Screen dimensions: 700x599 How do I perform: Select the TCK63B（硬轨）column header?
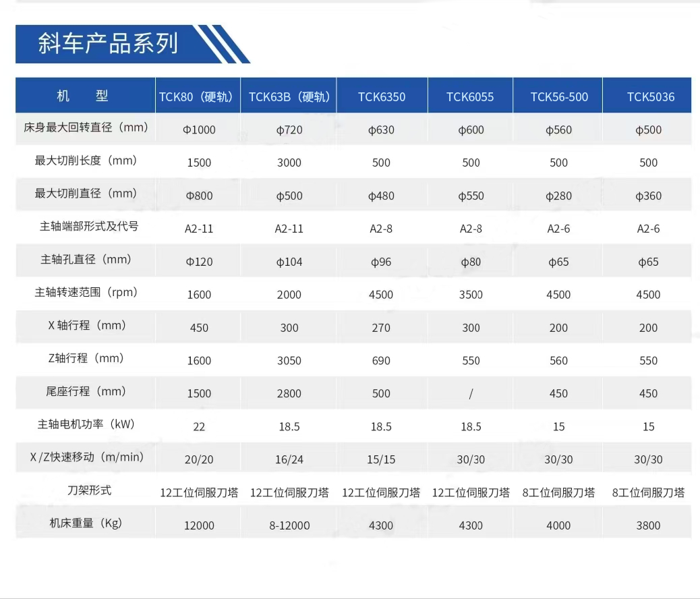pos(289,95)
